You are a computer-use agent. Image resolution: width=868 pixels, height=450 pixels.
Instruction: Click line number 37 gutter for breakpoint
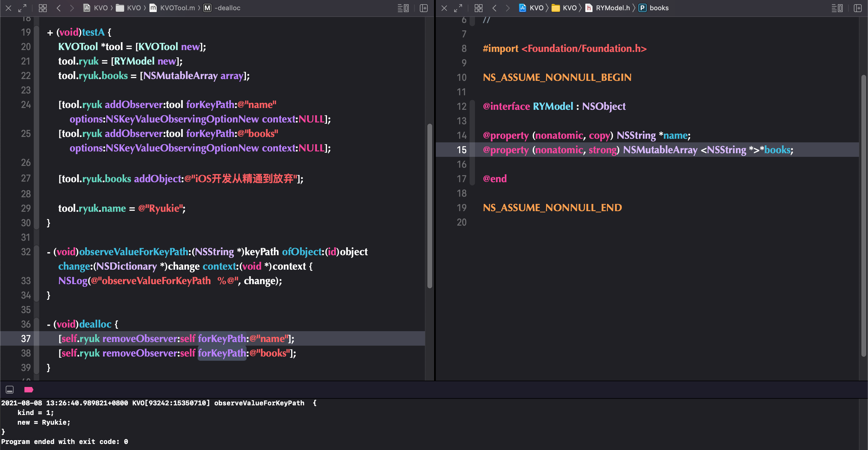point(26,338)
